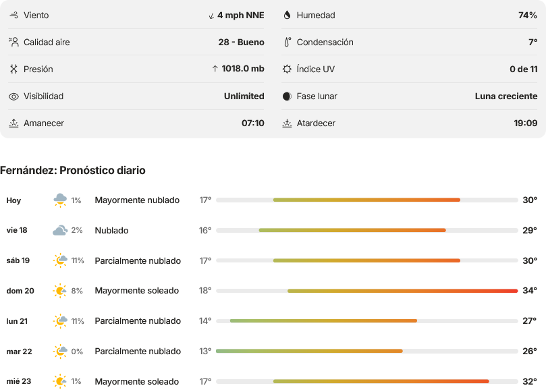Viewport: 546px width, 392px height.
Task: Click the 28 - Bueno air quality value
Action: point(242,42)
